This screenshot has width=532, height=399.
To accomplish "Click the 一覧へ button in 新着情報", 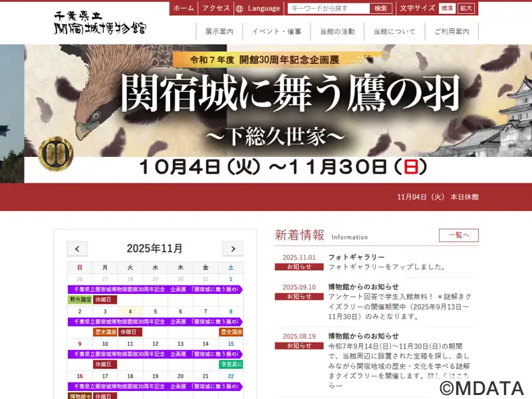I will (459, 235).
